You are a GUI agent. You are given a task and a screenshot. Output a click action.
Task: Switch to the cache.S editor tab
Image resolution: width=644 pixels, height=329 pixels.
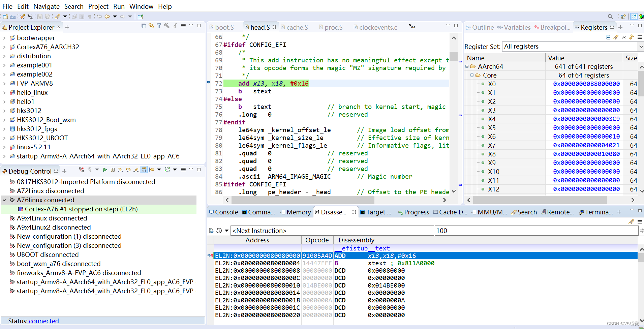coord(297,27)
